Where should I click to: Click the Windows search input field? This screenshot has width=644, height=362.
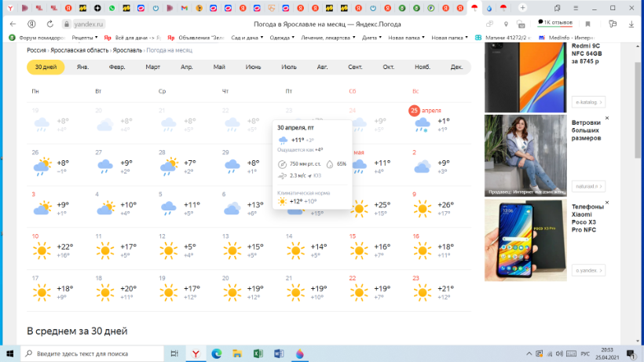93,353
